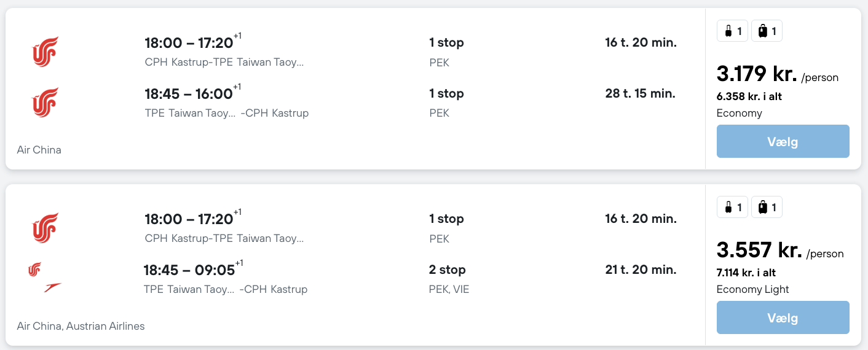Screen dimensions: 868x350
Task: Click the 28 t. 15 min. duration
Action: tap(640, 93)
